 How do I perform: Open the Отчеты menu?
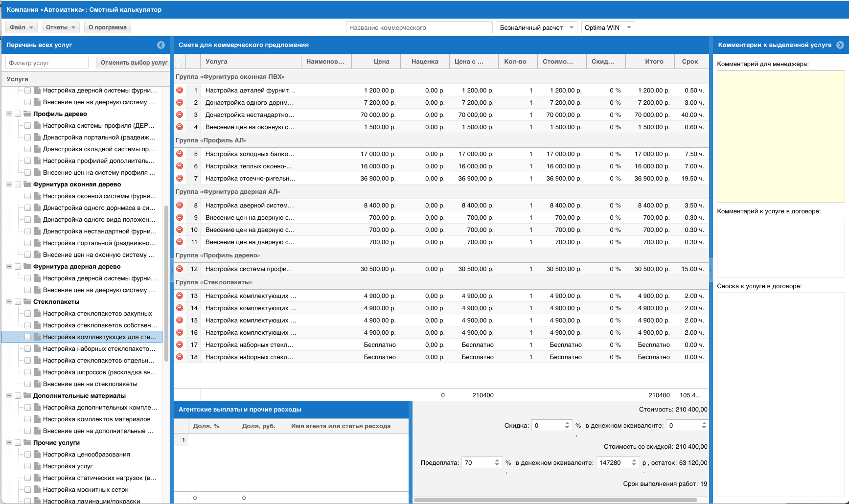[61, 27]
